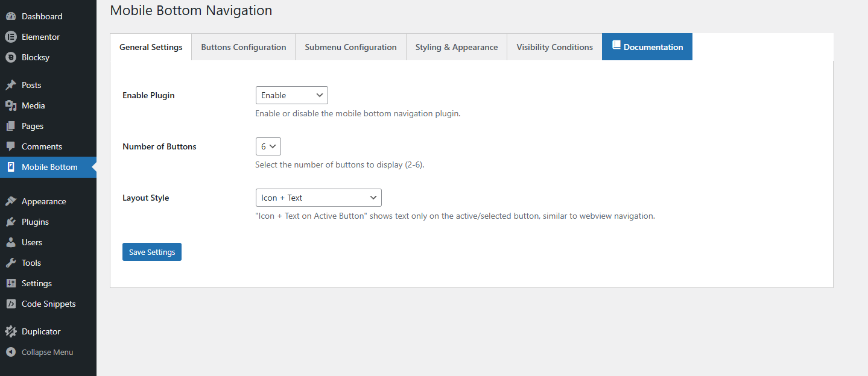Viewport: 868px width, 376px height.
Task: Click the Duplicator icon in sidebar
Action: pyautogui.click(x=11, y=331)
